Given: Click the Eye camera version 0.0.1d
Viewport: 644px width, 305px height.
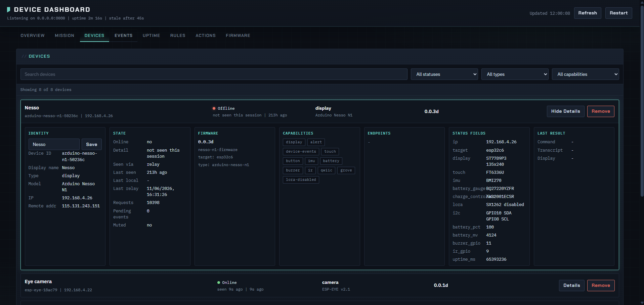Looking at the screenshot, I should tap(441, 285).
